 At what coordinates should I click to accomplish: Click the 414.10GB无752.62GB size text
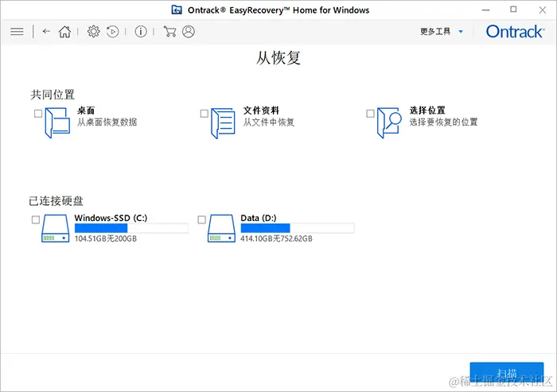[x=276, y=239]
